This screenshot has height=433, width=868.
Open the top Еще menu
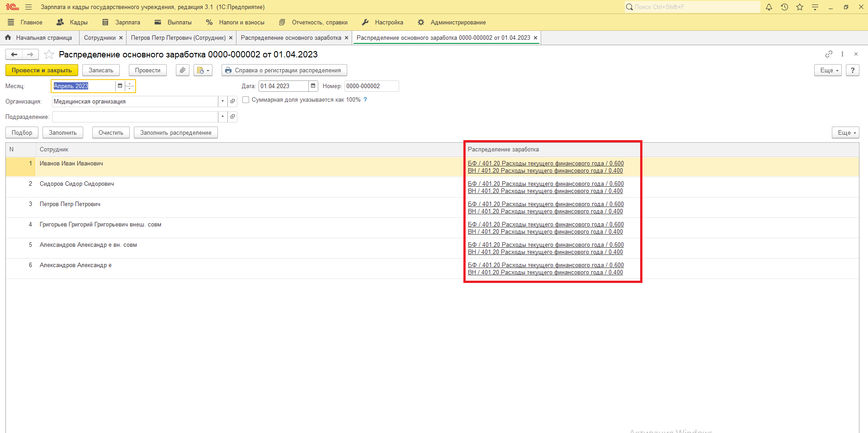pos(828,71)
